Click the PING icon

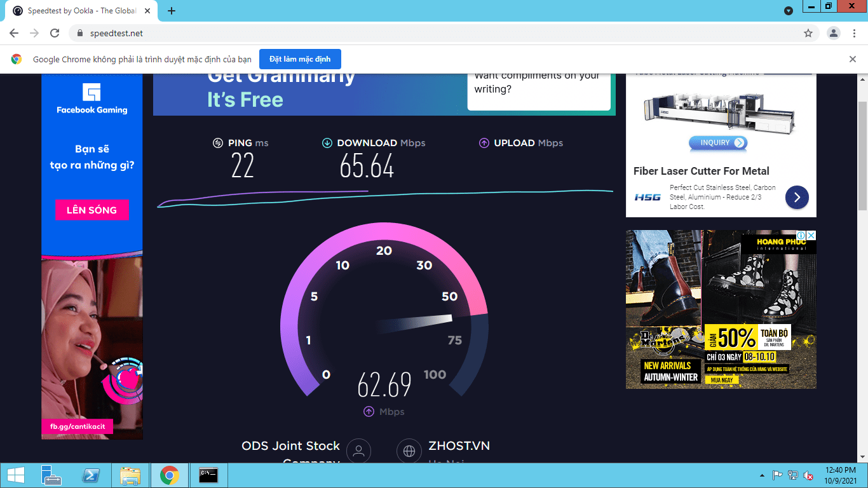(x=218, y=143)
